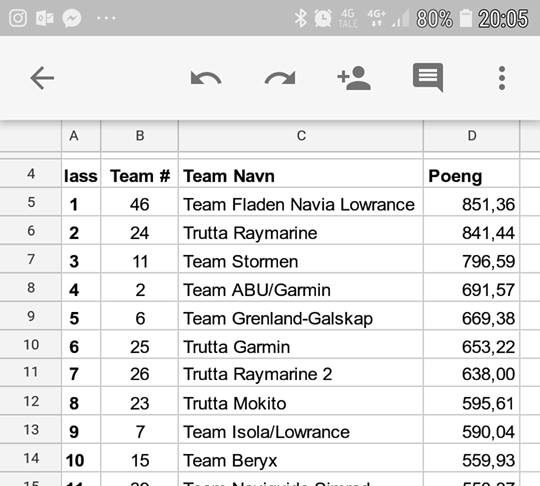Select points cell 841,44
Viewport: 540px width, 486px height.
471,230
